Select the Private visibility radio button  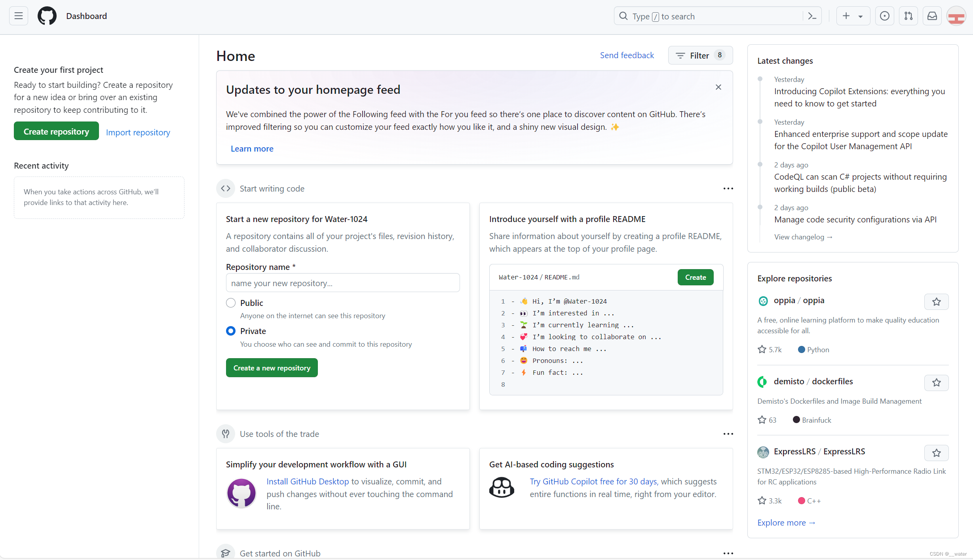pos(231,331)
